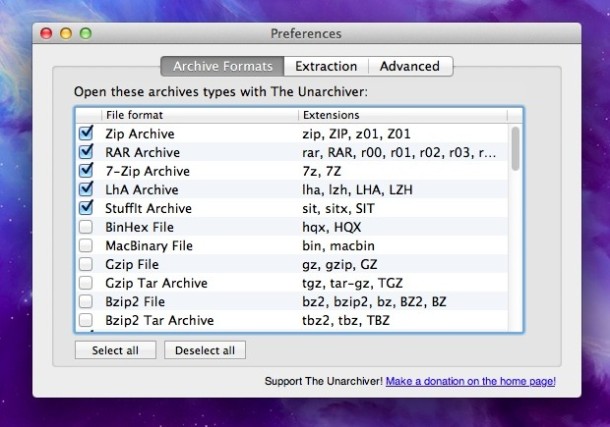Check the Gzip Tar Archive checkbox

86,283
